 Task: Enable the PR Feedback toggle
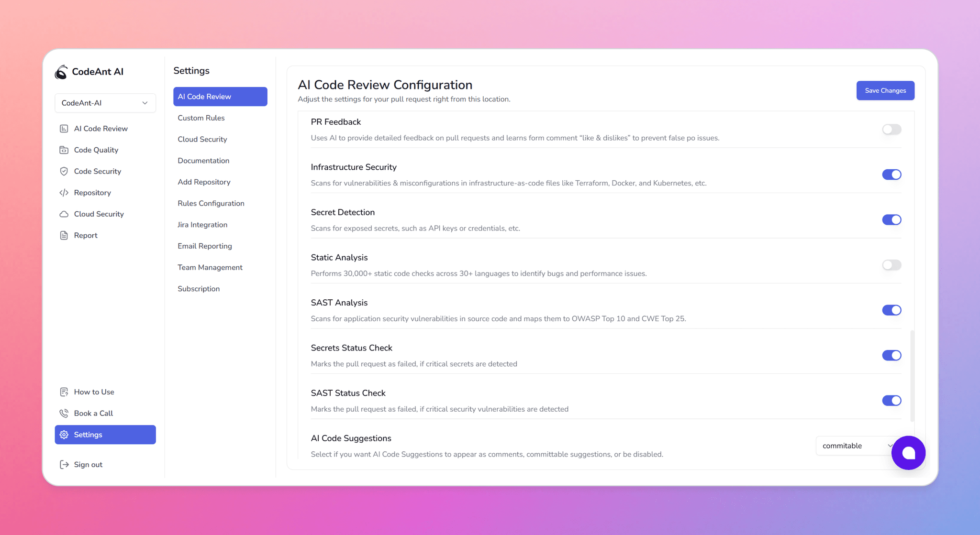click(891, 129)
